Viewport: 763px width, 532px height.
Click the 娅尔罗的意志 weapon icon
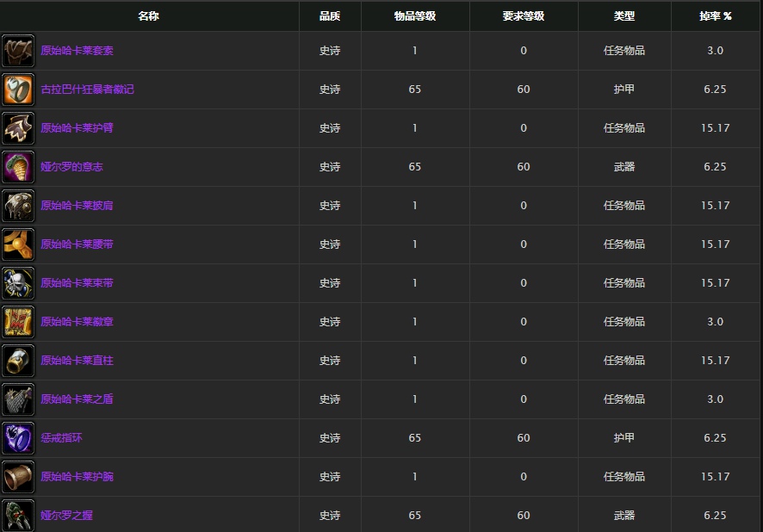coord(18,167)
